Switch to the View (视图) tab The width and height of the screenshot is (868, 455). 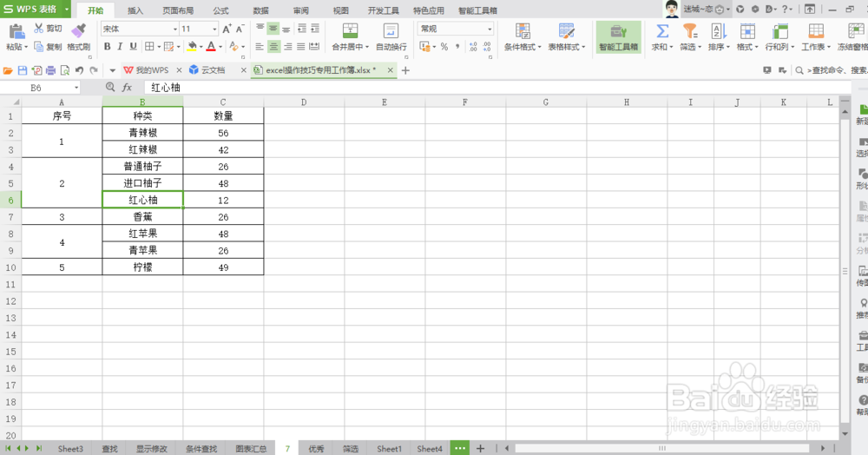[340, 10]
